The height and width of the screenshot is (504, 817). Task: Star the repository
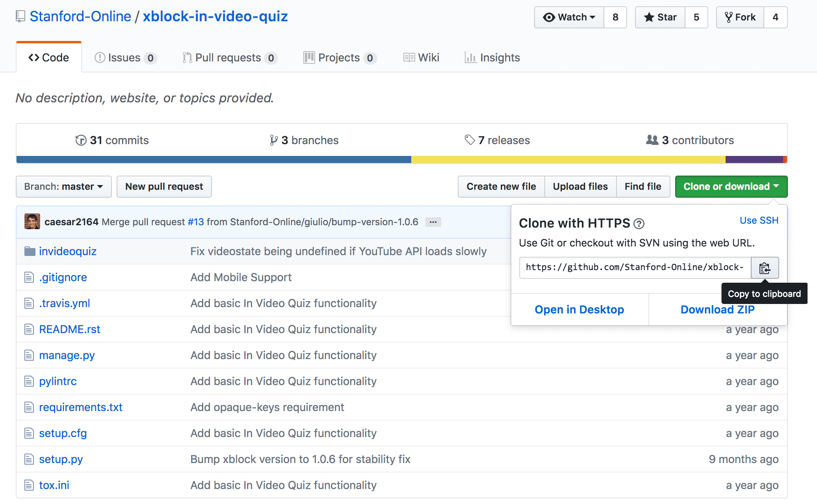tap(660, 17)
